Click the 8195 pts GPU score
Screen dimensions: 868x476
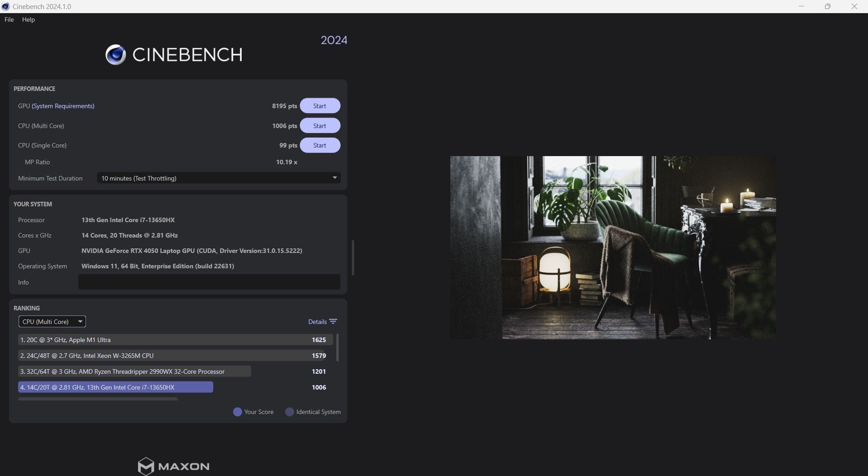284,106
